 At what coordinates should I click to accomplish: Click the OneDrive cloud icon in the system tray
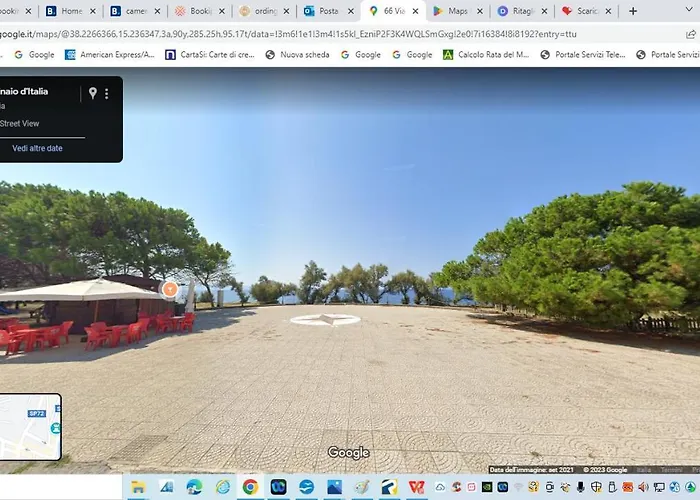pos(440,487)
